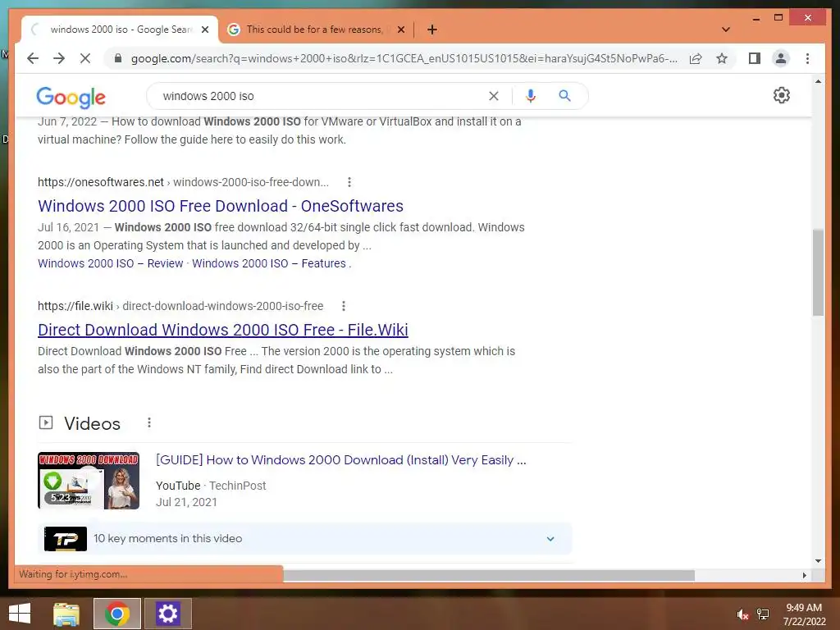Viewport: 840px width, 630px height.
Task: Switch to 'This could be for a few reasons' tab
Action: click(x=315, y=30)
